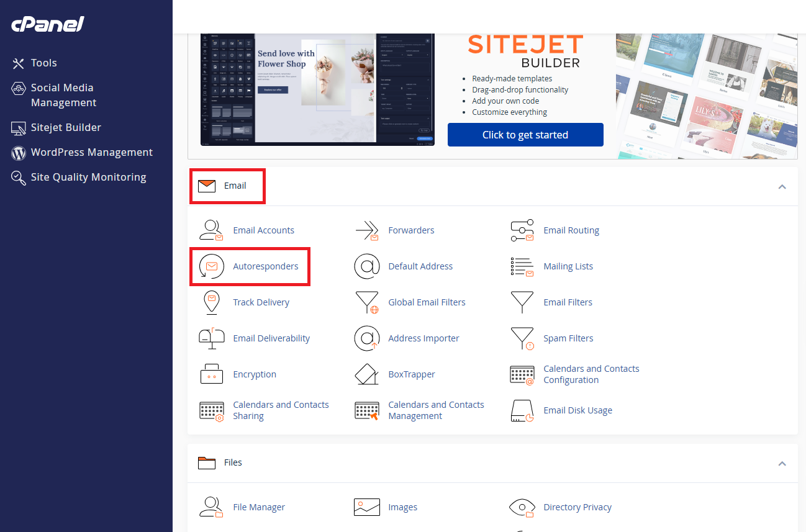Open the Encryption link
806x532 pixels.
pos(255,374)
